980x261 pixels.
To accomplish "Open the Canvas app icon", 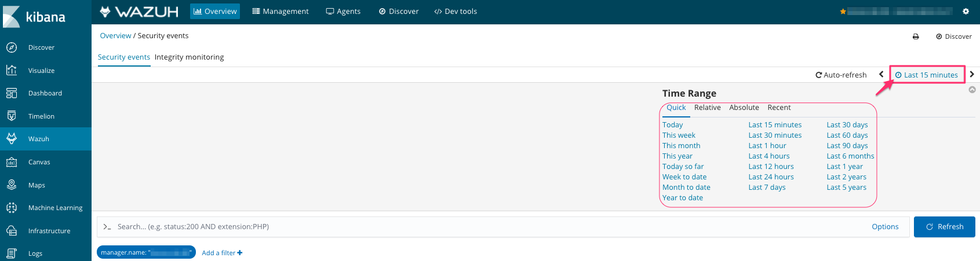I will [x=12, y=162].
